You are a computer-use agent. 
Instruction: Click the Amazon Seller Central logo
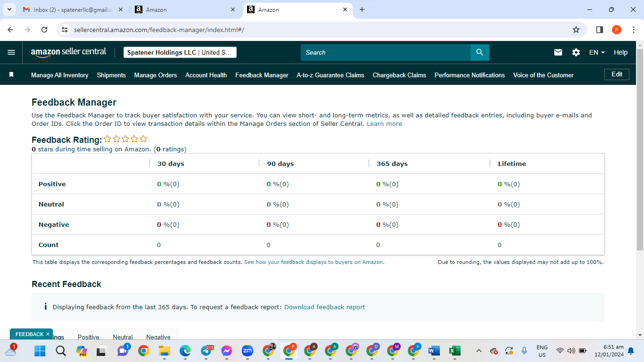pos(68,52)
